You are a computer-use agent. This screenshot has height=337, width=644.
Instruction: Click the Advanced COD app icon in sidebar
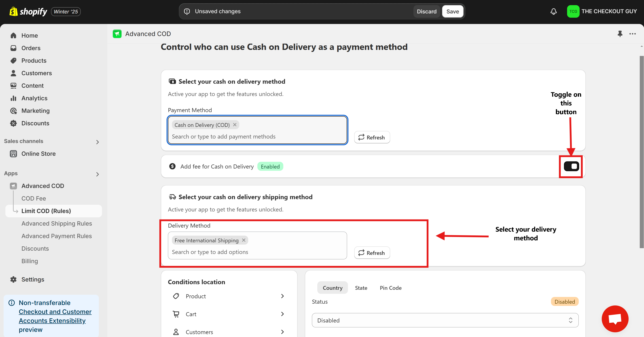[13, 186]
